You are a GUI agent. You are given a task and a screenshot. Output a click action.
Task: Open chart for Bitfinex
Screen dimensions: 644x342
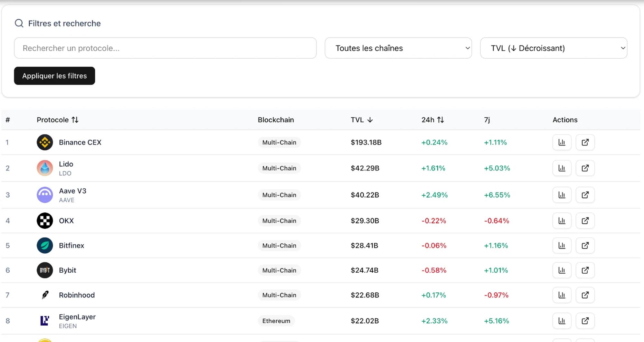[x=562, y=245]
